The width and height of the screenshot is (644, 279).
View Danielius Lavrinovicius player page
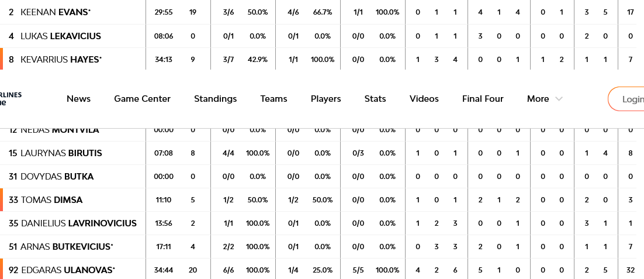tap(78, 223)
